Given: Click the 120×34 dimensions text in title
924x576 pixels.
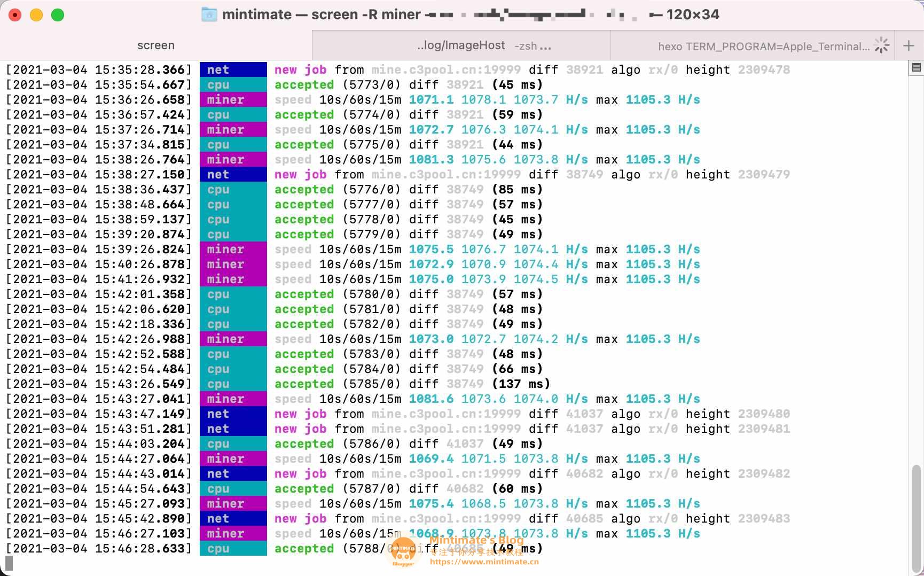Looking at the screenshot, I should click(692, 14).
